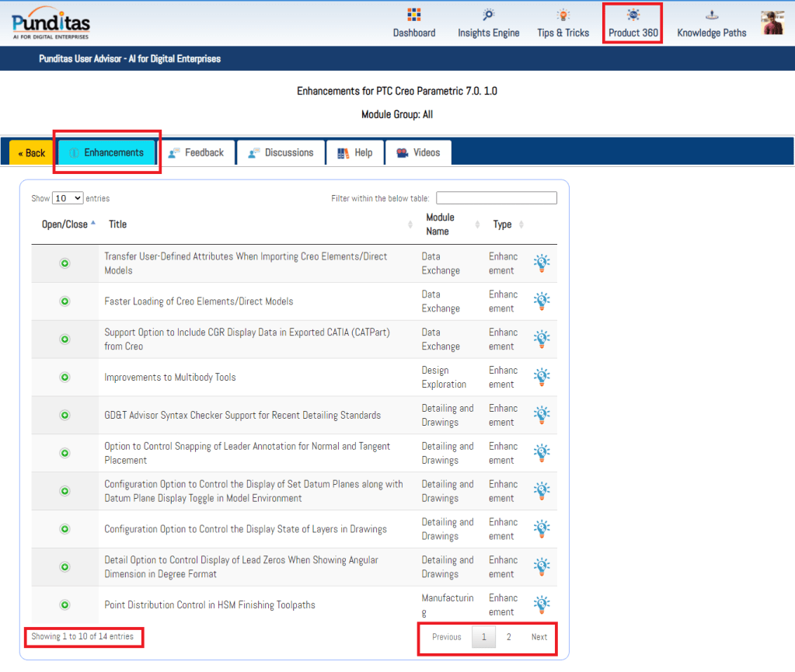This screenshot has height=672, width=795.
Task: Open Insights Engine from the top bar
Action: point(488,16)
